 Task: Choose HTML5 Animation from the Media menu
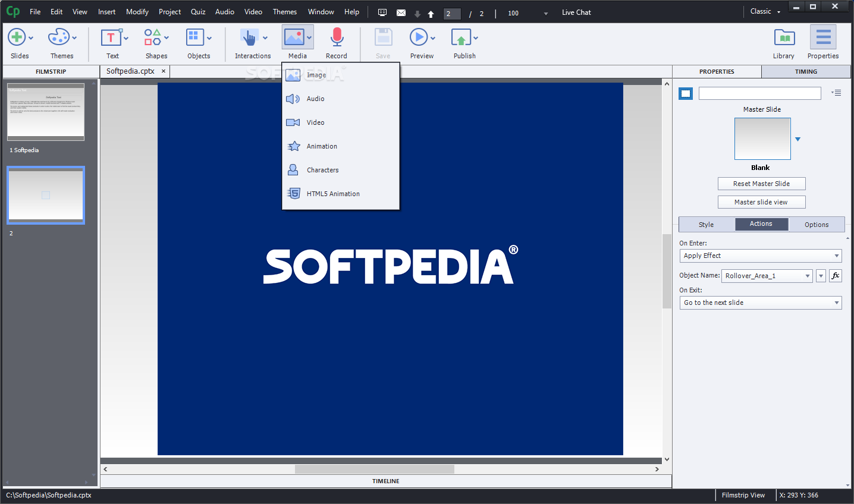(x=340, y=194)
